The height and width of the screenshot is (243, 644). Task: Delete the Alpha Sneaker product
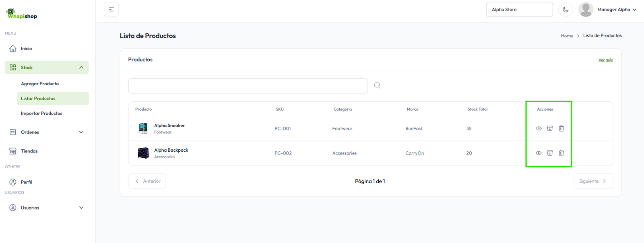click(x=561, y=129)
